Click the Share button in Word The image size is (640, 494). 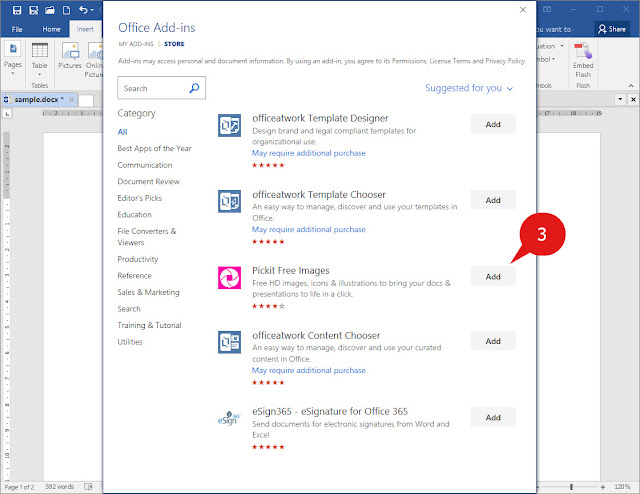pos(612,29)
